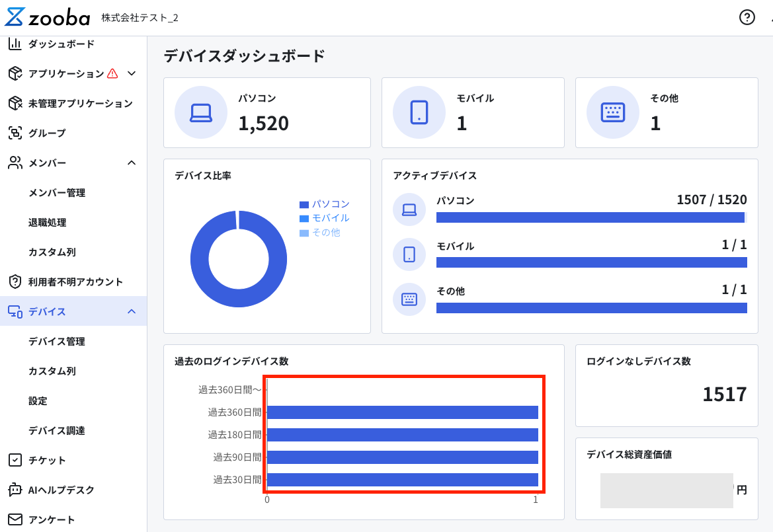The image size is (773, 532).
Task: Open チケット in the sidebar
Action: 47,460
